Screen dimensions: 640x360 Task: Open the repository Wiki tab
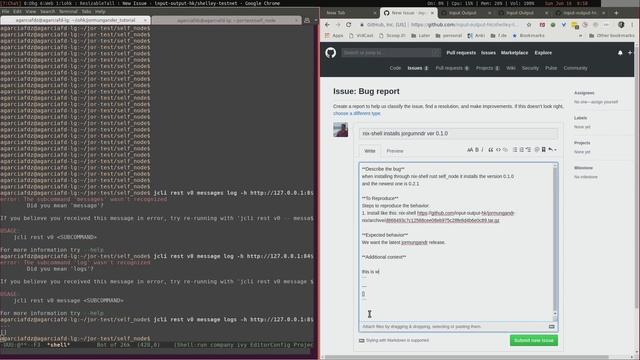[x=511, y=68]
